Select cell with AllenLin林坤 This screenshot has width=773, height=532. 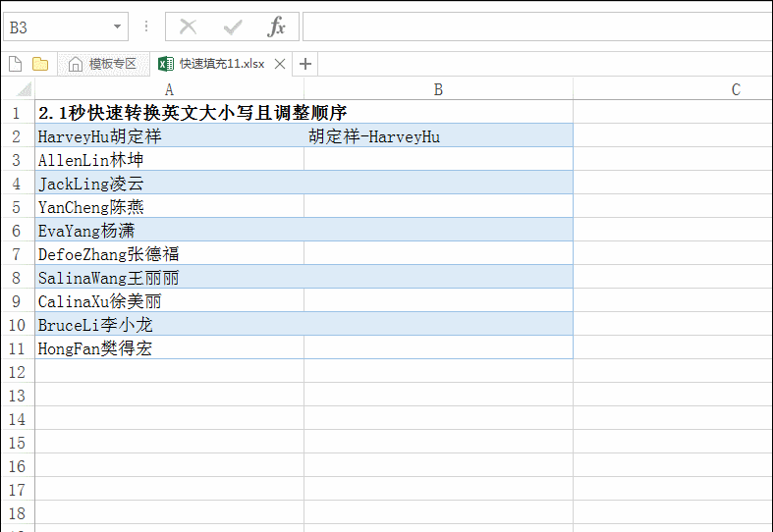point(169,160)
